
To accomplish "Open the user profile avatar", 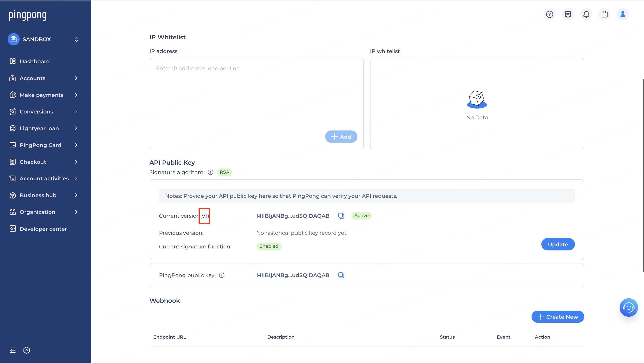I will [623, 14].
